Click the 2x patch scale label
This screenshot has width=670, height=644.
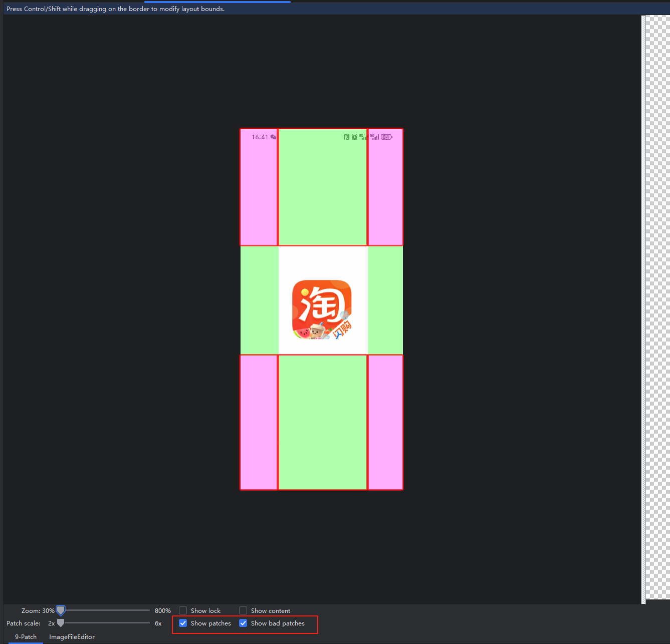51,623
